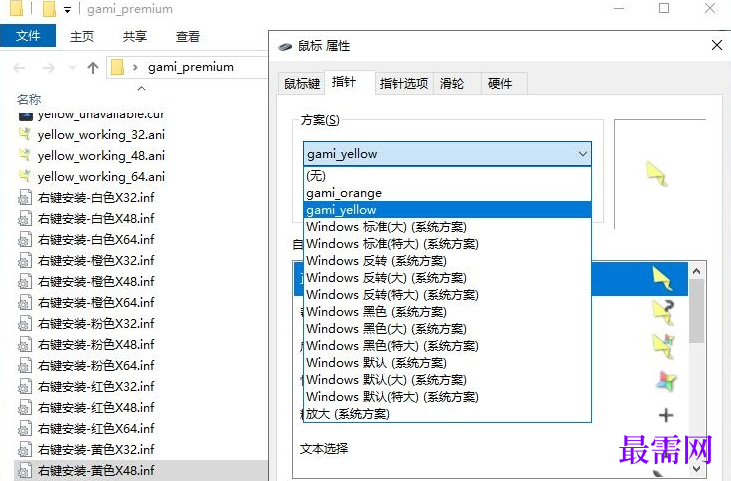Open the 文件 menu in Explorer

[x=28, y=36]
